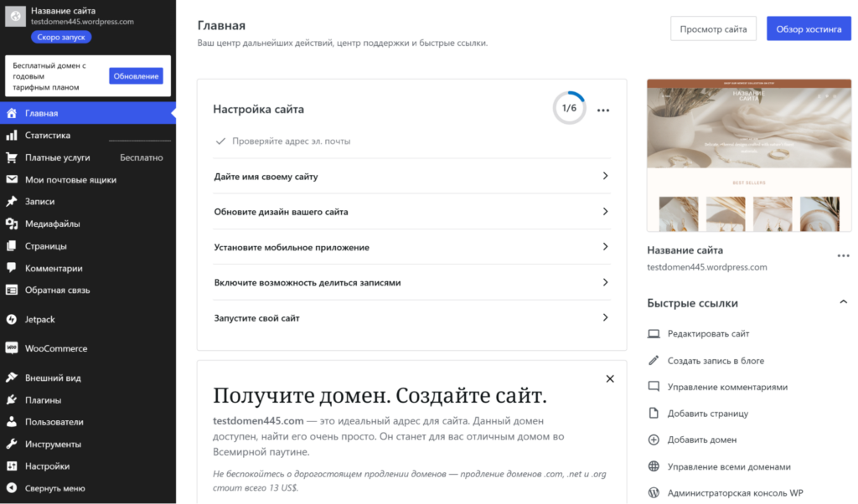Click the 1/6 setup progress ring

point(569,108)
